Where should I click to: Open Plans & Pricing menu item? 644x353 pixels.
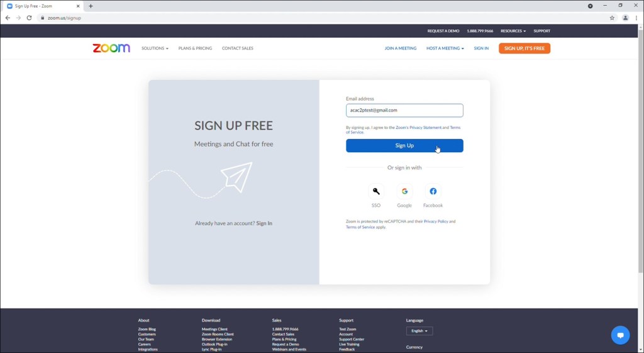pyautogui.click(x=195, y=48)
